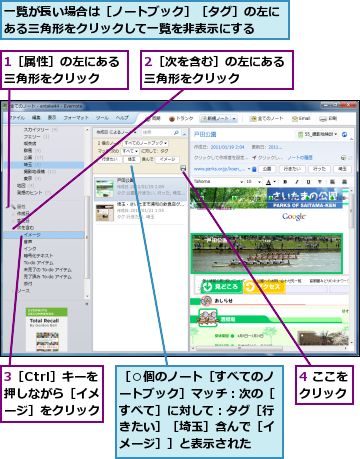Viewport: 360px width, 459px height.
Task: Select the 東京 tag in sidebar
Action: tap(32, 179)
